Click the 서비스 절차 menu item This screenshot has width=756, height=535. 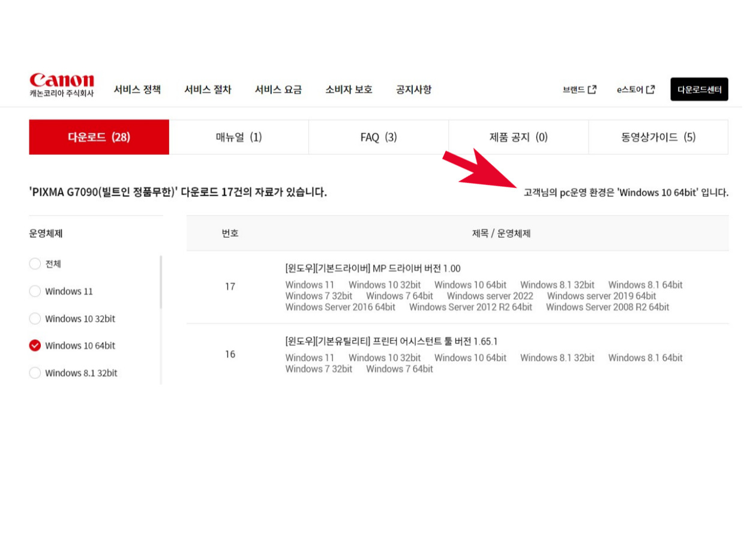[x=208, y=89]
